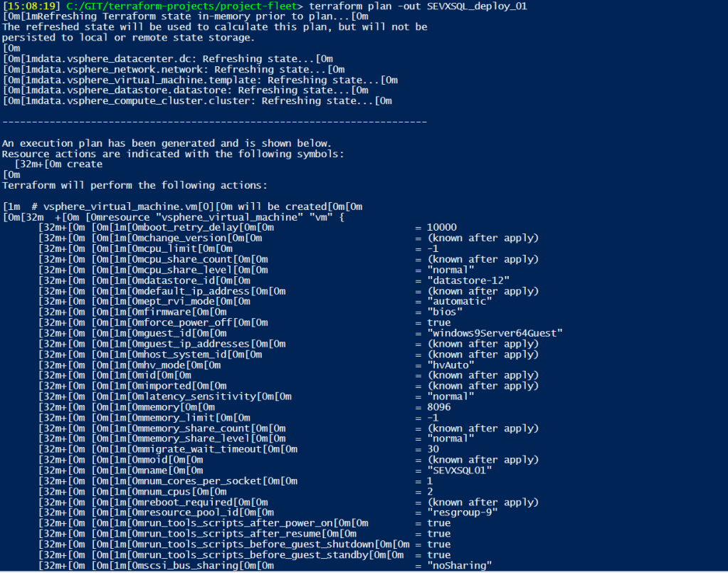The width and height of the screenshot is (728, 573).
Task: Click the dashed separator line
Action: [x=213, y=122]
